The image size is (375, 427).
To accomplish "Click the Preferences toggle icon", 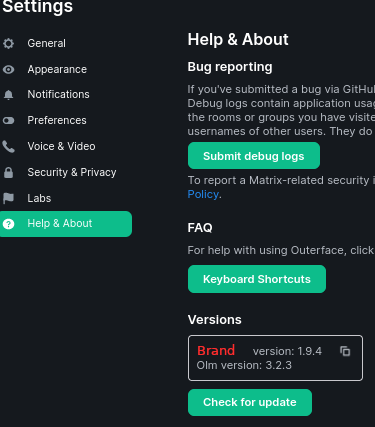I will pyautogui.click(x=8, y=120).
